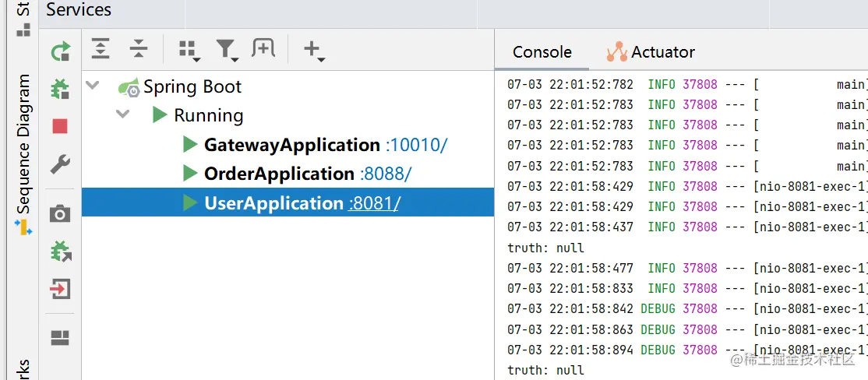This screenshot has width=868, height=380.
Task: Click the green run icon beside GatewayApplication
Action: click(190, 144)
